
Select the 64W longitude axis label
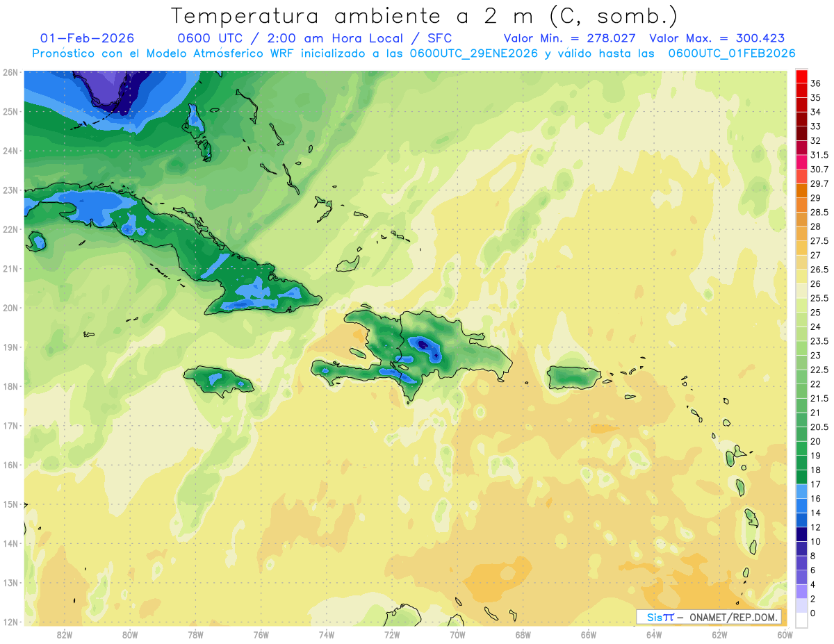click(654, 635)
